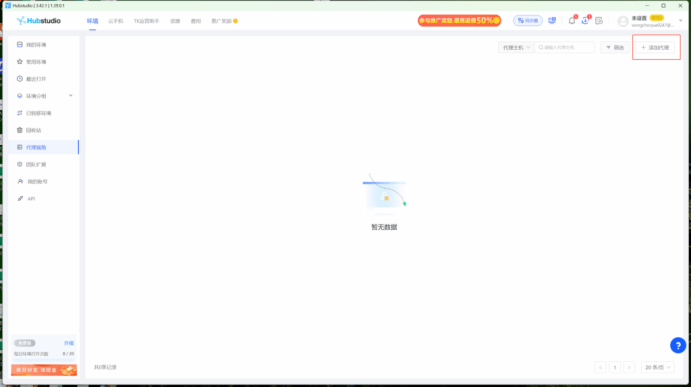Switch to the TK assistant top tab
The image size is (692, 388).
146,21
